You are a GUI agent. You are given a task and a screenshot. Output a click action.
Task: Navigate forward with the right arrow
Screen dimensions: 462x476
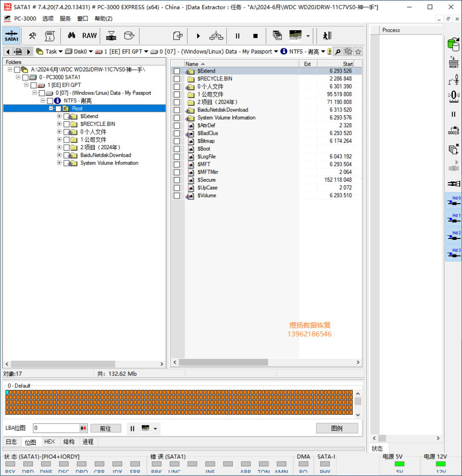coord(28,52)
